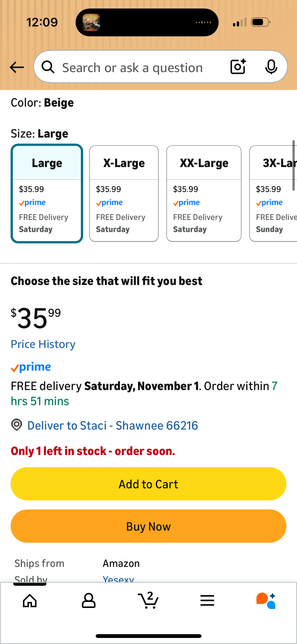Tap the microphone voice search icon
This screenshot has height=644, width=297.
271,67
